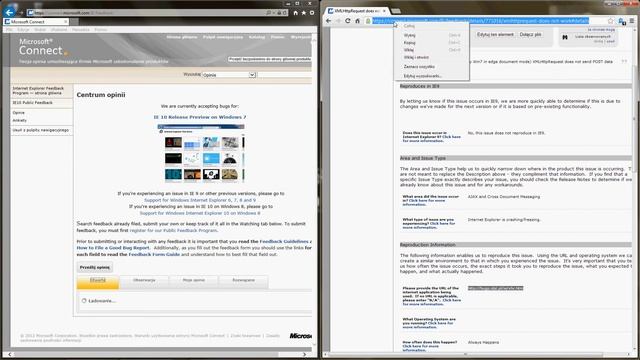This screenshot has width=640, height=360.
Task: Close the Microsoft Connect tab in IE
Action: (65, 22)
